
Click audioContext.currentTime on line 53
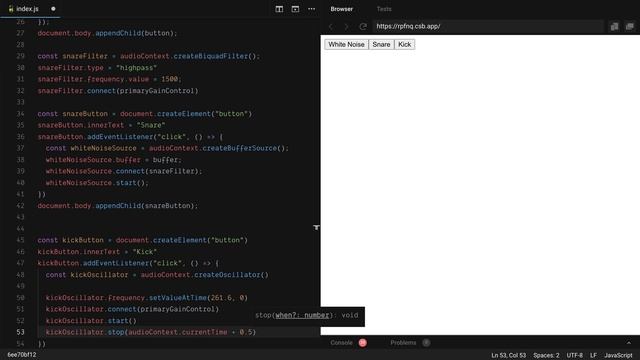click(178, 332)
